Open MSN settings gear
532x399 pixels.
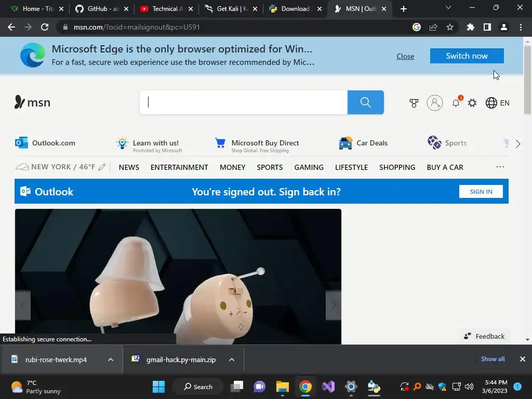tap(472, 103)
